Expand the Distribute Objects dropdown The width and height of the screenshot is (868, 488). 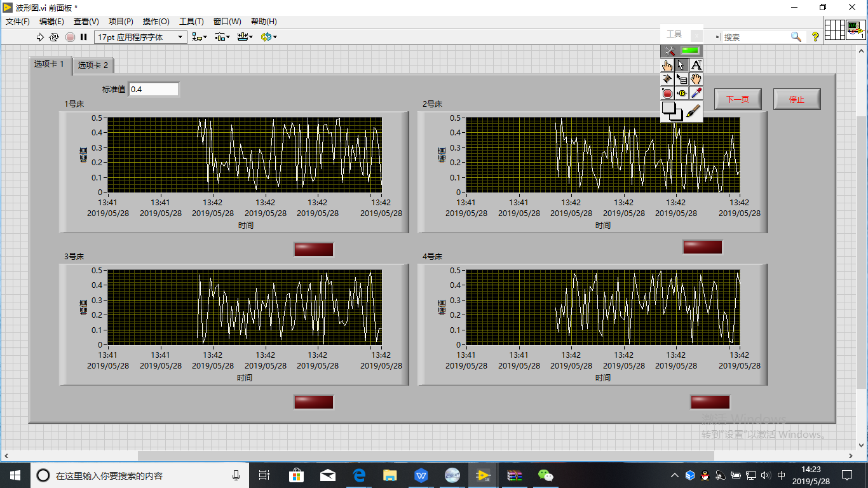(222, 37)
